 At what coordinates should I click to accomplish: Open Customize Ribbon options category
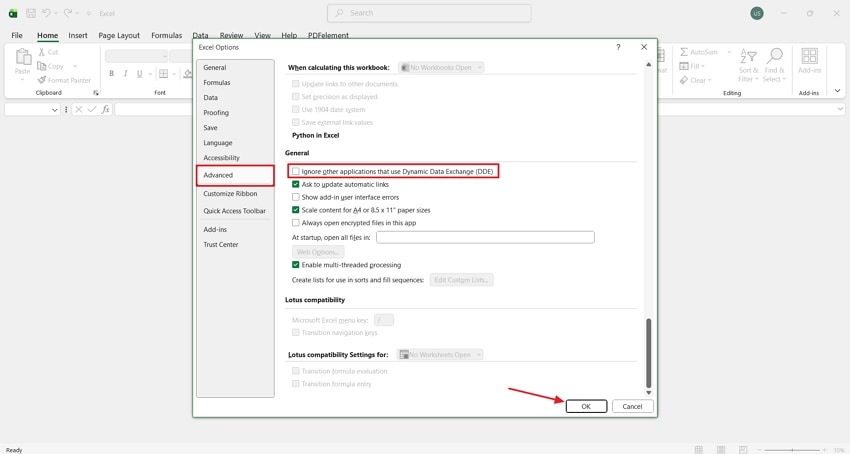[x=235, y=194]
